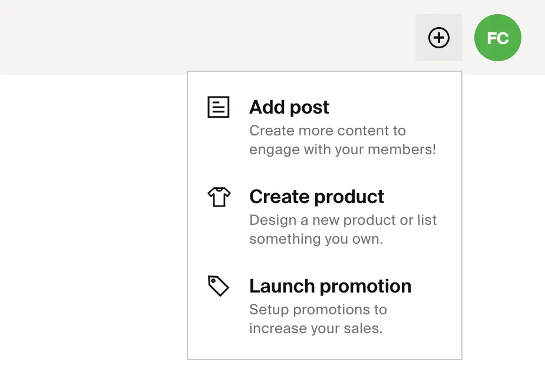
Task: Click the description under Create product
Action: (343, 230)
